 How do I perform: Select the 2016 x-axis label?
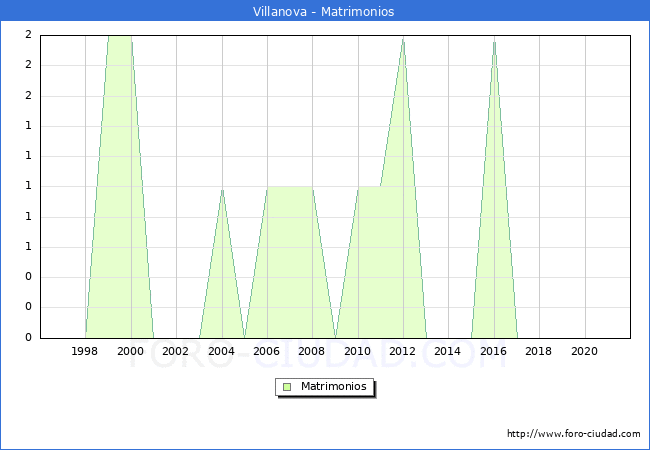493,351
